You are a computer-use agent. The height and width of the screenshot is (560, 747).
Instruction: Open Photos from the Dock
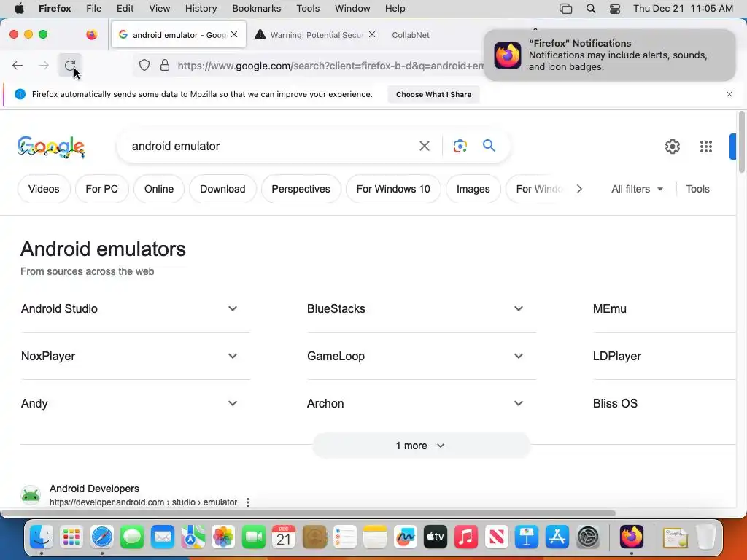coord(223,537)
